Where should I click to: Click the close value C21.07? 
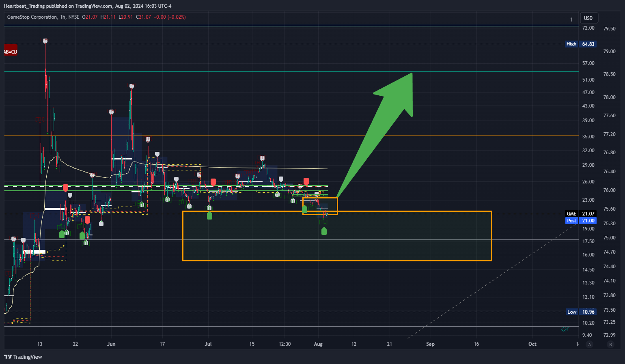pos(143,17)
